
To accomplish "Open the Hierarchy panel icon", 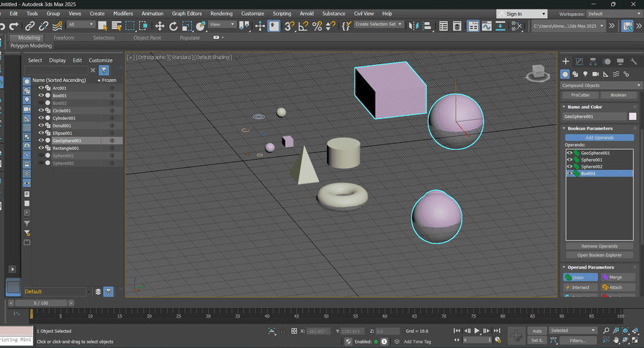I will click(x=592, y=62).
